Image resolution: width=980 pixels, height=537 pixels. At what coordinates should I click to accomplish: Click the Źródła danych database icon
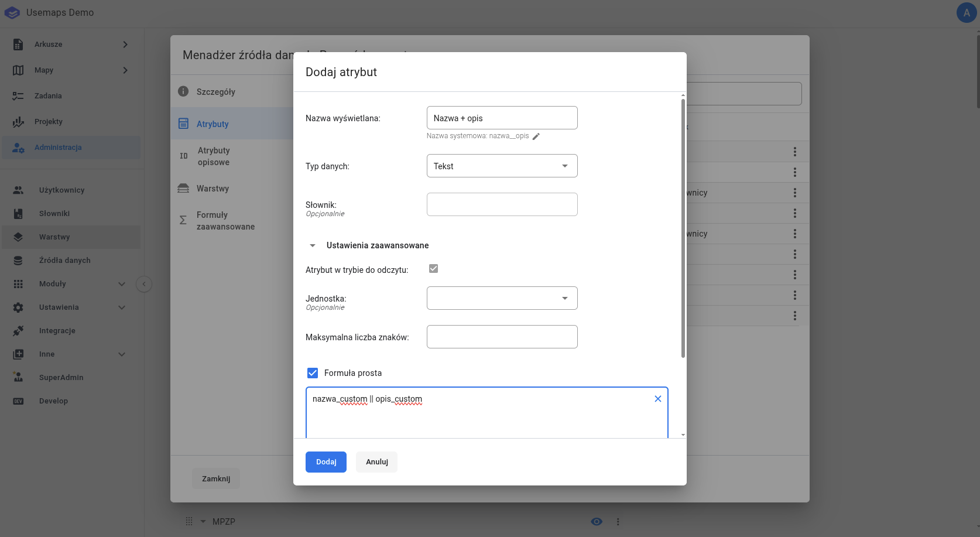coord(19,261)
